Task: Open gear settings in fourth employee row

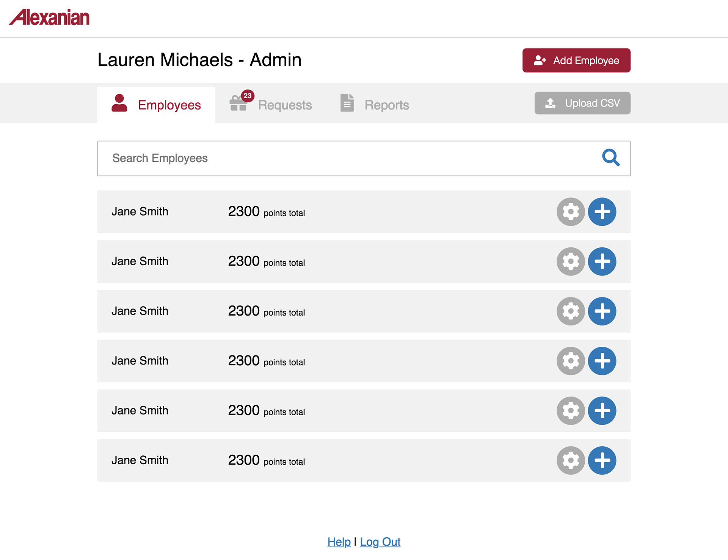Action: click(571, 361)
